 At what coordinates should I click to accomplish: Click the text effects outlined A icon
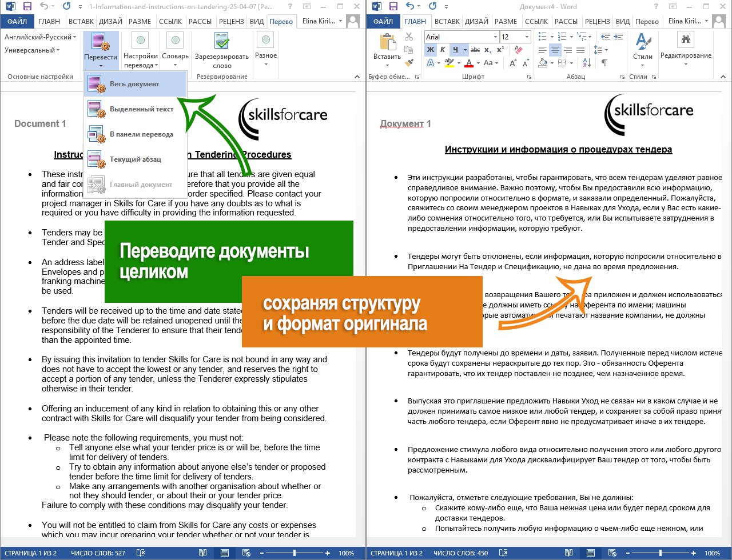click(x=431, y=63)
